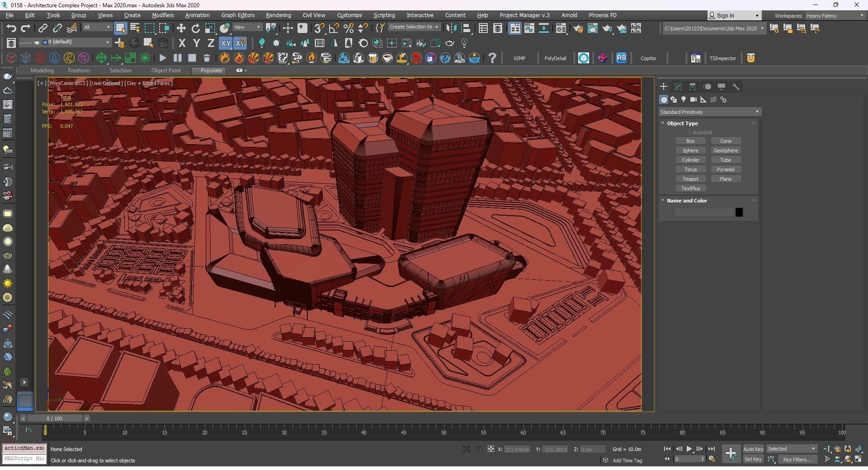
Task: Click the GeoSphere primitive button
Action: pos(726,150)
